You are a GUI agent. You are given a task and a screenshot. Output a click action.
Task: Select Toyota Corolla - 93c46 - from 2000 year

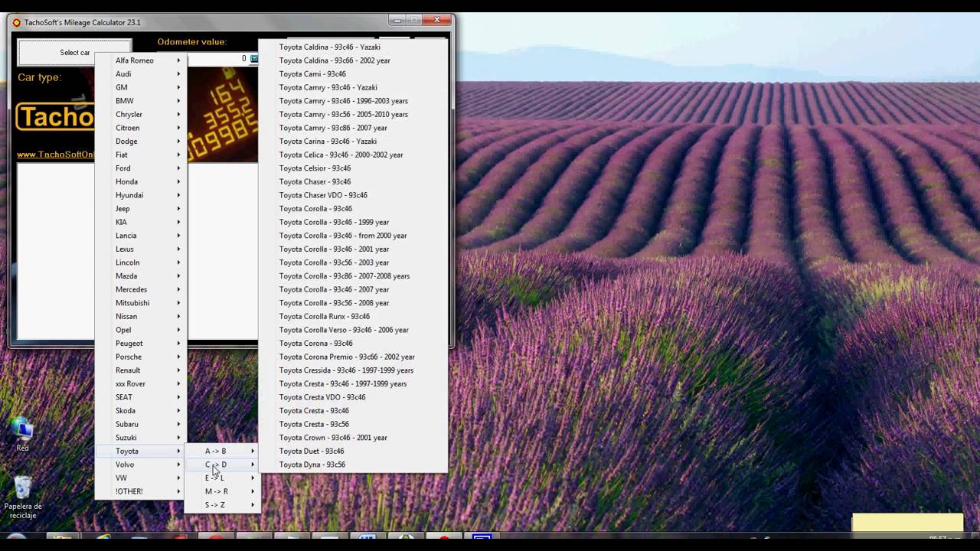[x=353, y=236]
